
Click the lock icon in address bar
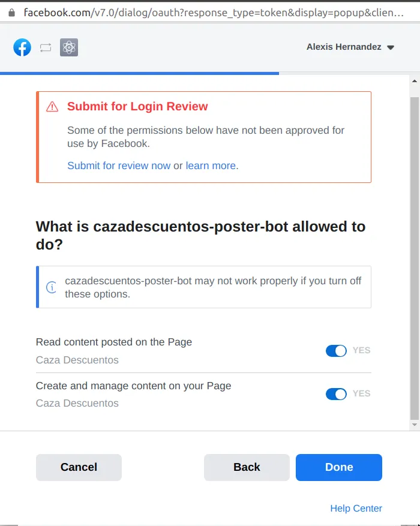(12, 13)
